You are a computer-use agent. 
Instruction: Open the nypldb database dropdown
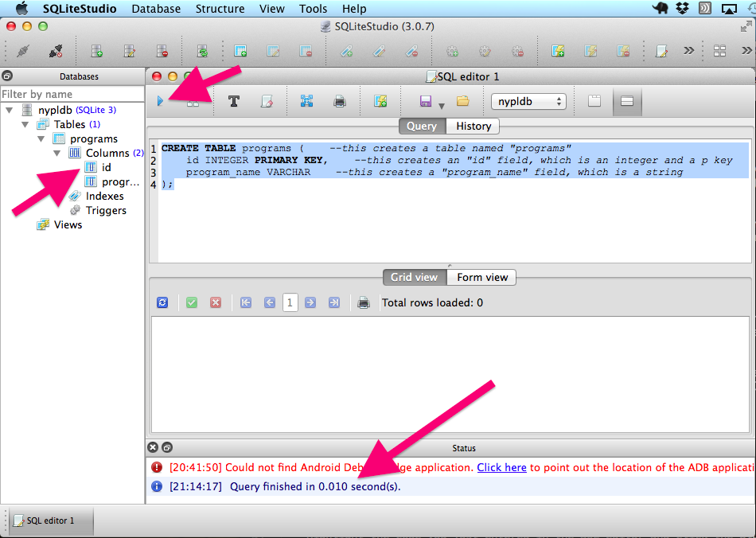528,102
